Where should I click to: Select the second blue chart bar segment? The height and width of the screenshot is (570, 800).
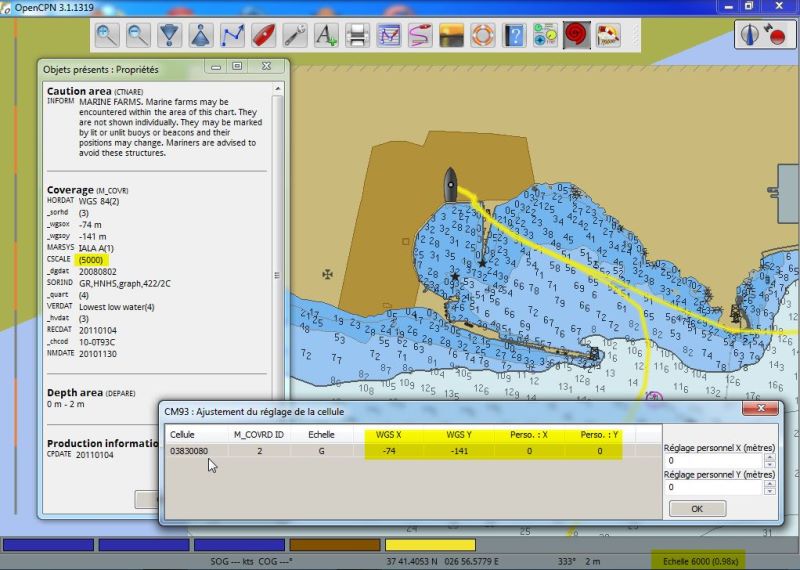point(144,544)
